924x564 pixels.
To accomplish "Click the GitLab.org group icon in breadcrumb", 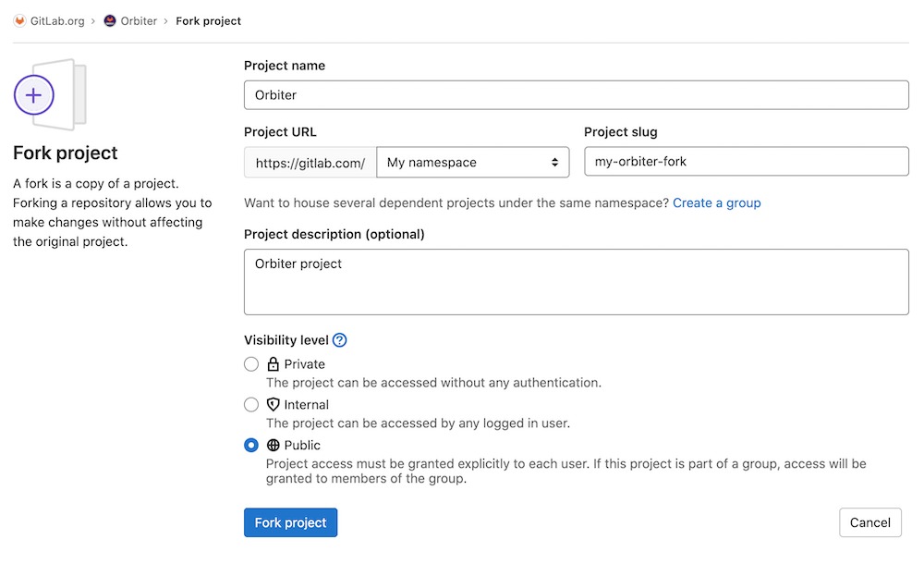I will (x=19, y=20).
